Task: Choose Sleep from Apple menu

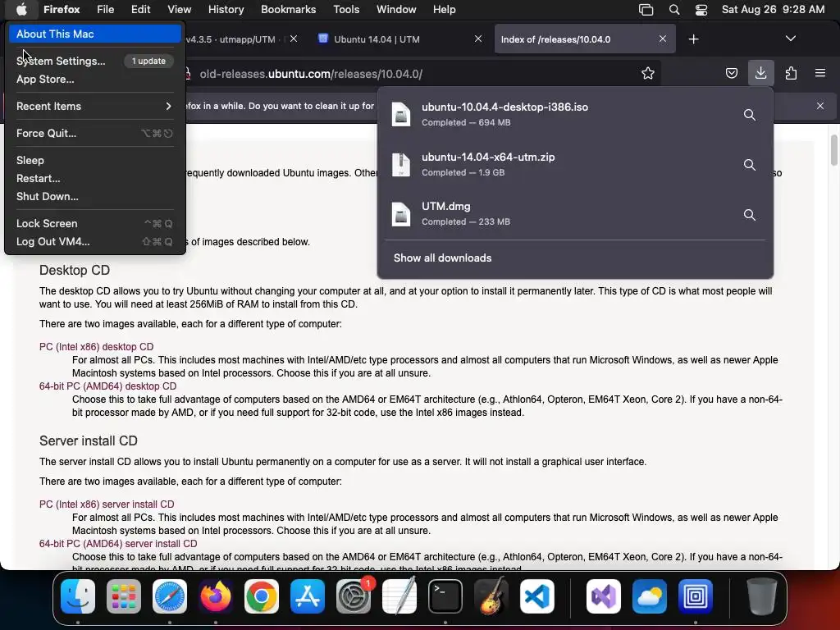Action: 95,160
